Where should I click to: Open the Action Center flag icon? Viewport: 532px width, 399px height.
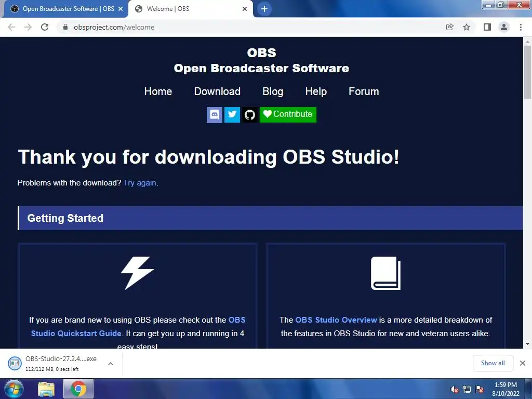pos(480,390)
